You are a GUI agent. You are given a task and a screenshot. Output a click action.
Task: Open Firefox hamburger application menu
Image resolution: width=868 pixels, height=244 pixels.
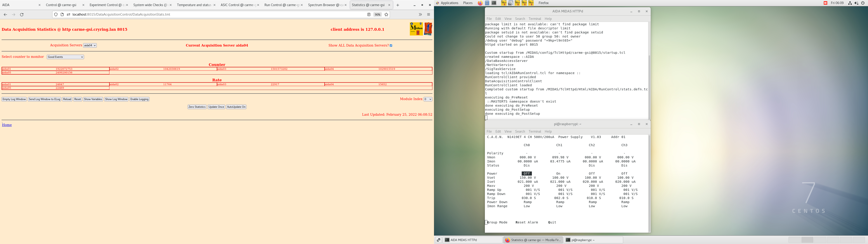coord(429,14)
